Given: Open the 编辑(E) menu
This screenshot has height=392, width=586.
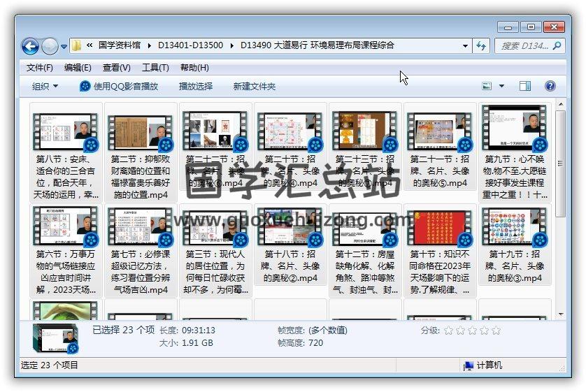Looking at the screenshot, I should point(78,68).
